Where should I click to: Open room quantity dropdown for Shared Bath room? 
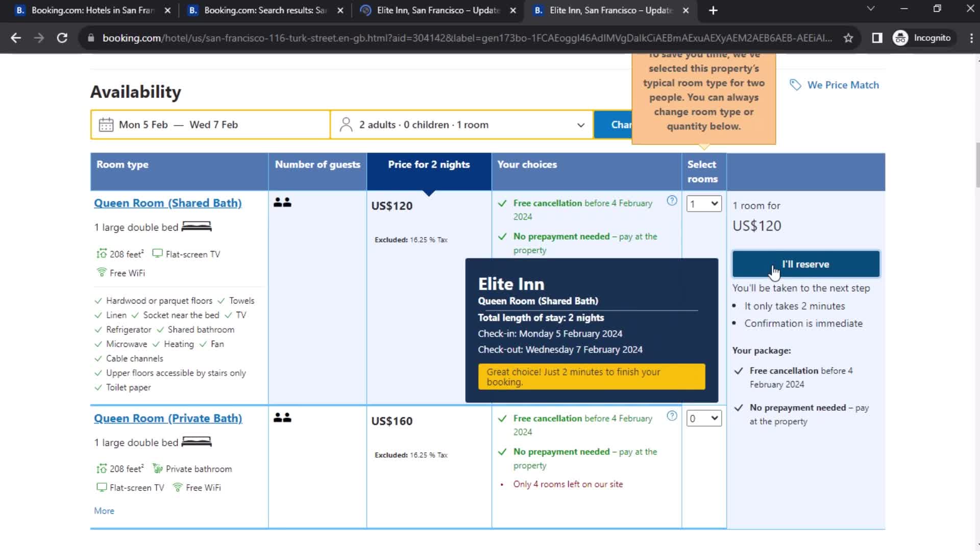(704, 204)
